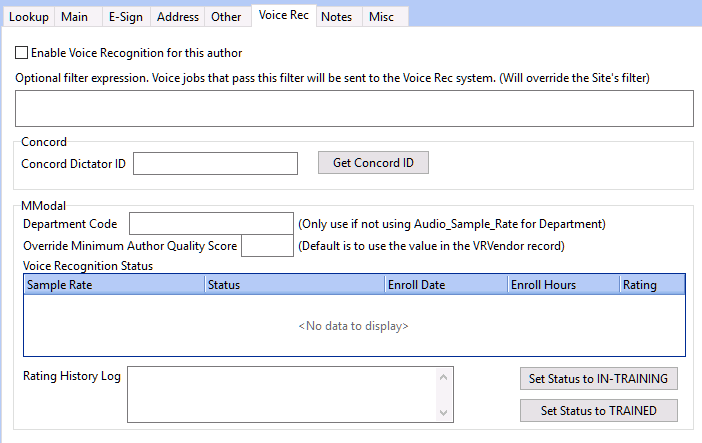The width and height of the screenshot is (702, 443).
Task: Click the Rating History Log scroll down arrow
Action: click(444, 413)
